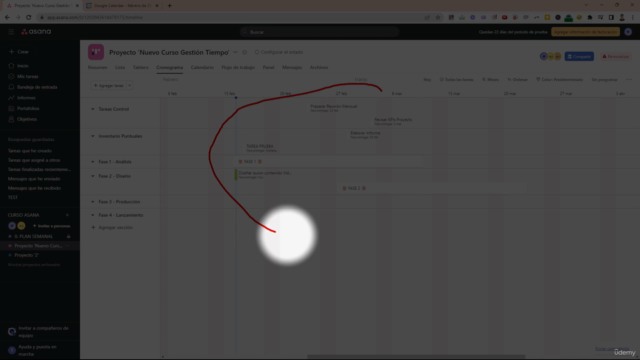The height and width of the screenshot is (360, 640).
Task: Click Hoy in timeline toolbar
Action: (427, 80)
